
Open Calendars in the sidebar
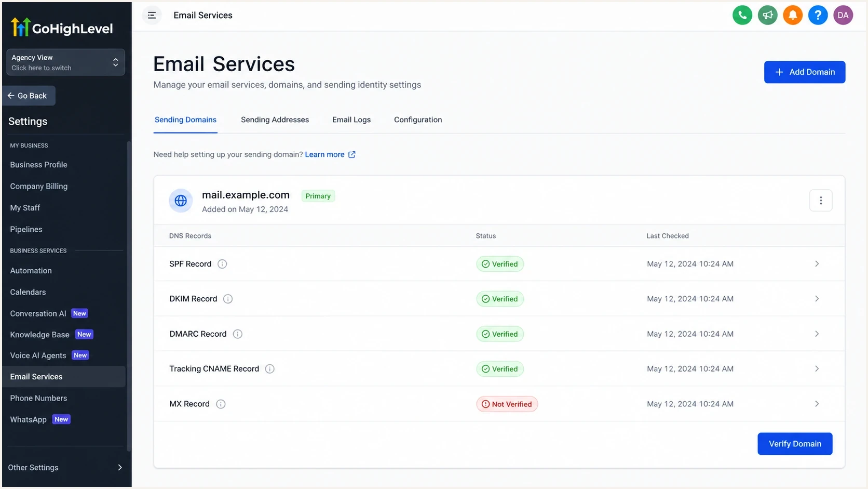(x=28, y=292)
